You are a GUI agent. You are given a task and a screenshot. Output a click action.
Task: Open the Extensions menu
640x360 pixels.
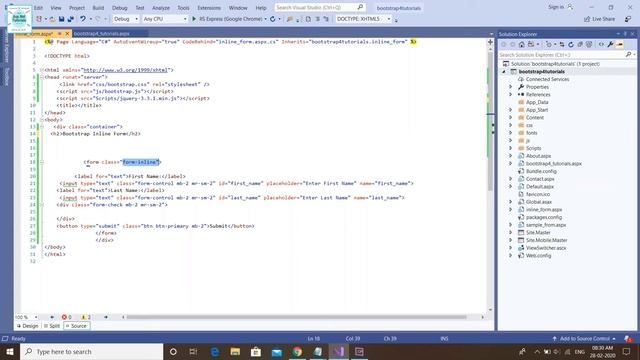[x=209, y=8]
